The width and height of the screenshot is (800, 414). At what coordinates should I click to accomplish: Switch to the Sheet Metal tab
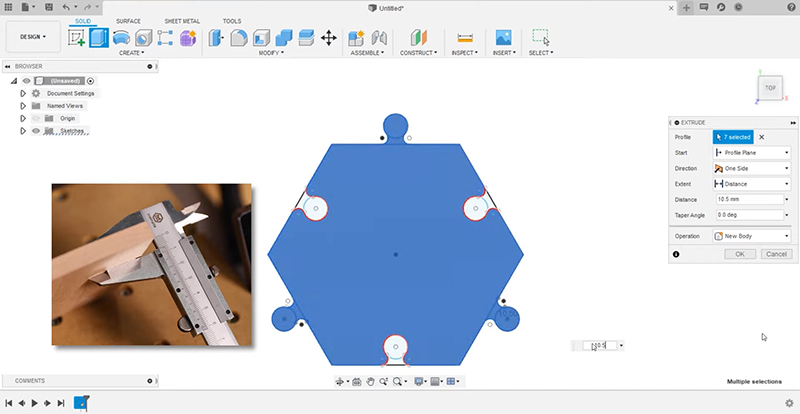point(180,20)
